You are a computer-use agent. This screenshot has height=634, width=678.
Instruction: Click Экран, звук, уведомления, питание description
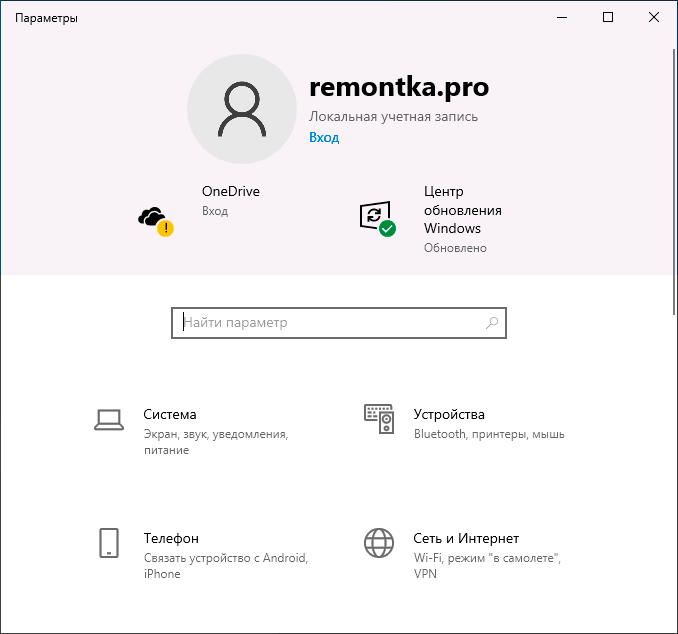coord(216,442)
